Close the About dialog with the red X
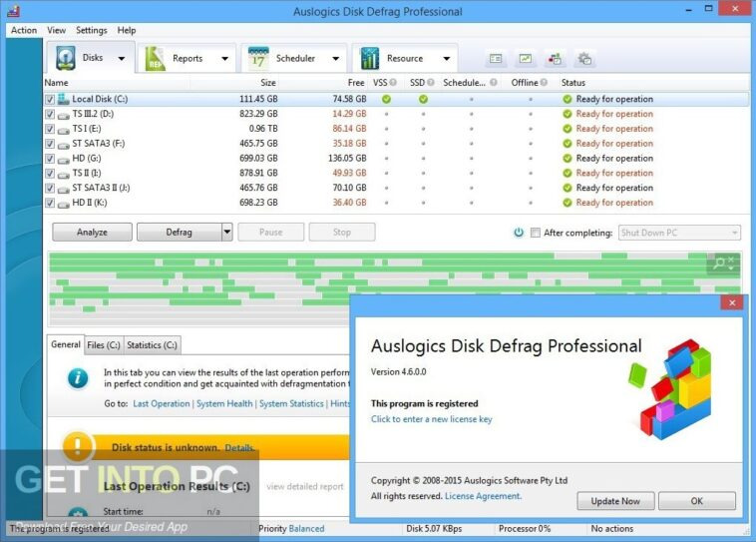Image resolution: width=756 pixels, height=542 pixels. click(x=732, y=302)
